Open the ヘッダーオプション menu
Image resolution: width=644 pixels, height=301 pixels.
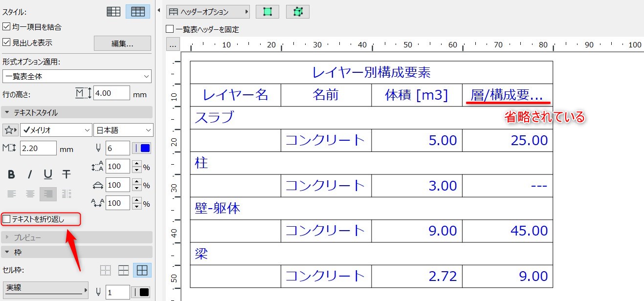[x=208, y=12]
